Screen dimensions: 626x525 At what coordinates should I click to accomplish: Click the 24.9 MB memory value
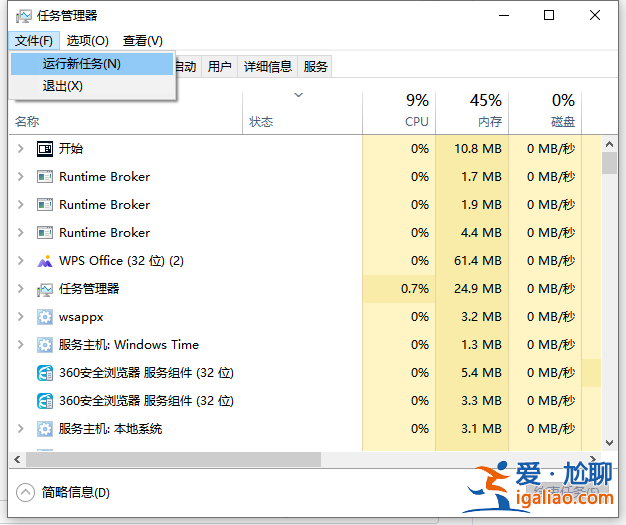pos(477,289)
